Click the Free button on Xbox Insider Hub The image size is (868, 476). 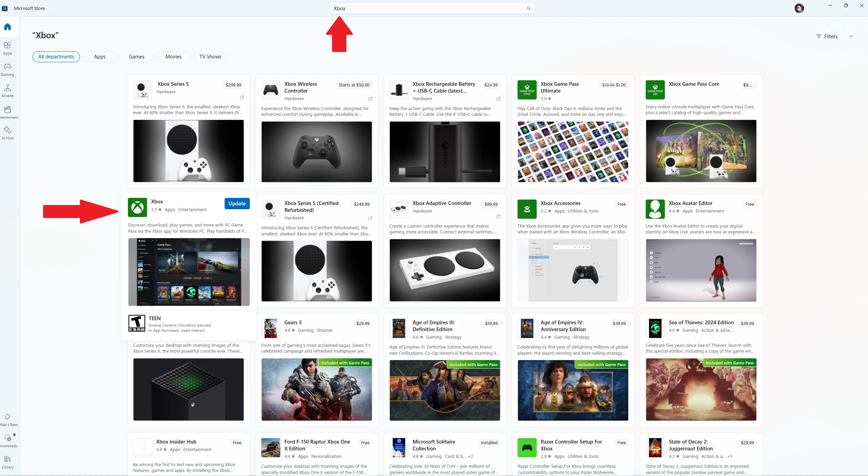click(x=237, y=443)
